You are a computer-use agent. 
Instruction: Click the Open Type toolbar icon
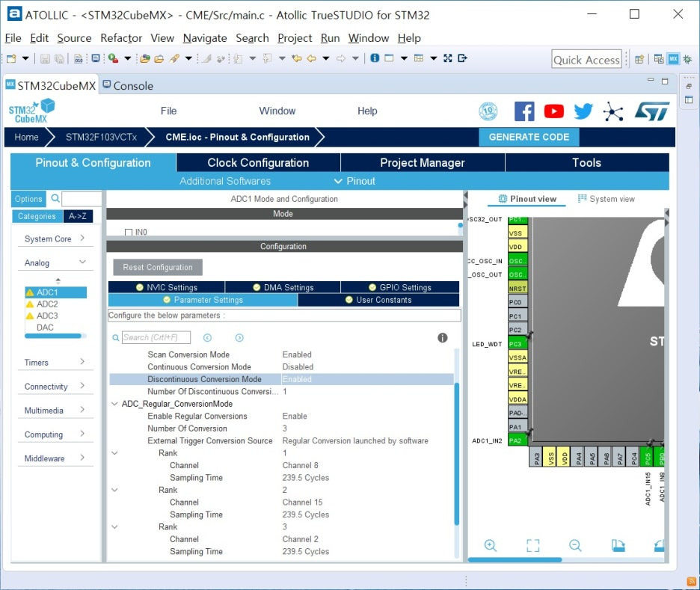[144, 58]
